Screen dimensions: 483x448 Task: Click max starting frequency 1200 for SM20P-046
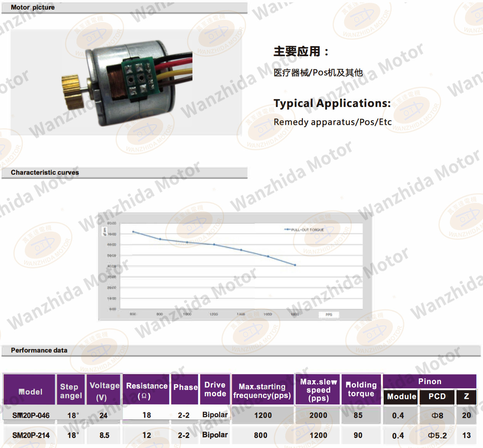coord(263,416)
